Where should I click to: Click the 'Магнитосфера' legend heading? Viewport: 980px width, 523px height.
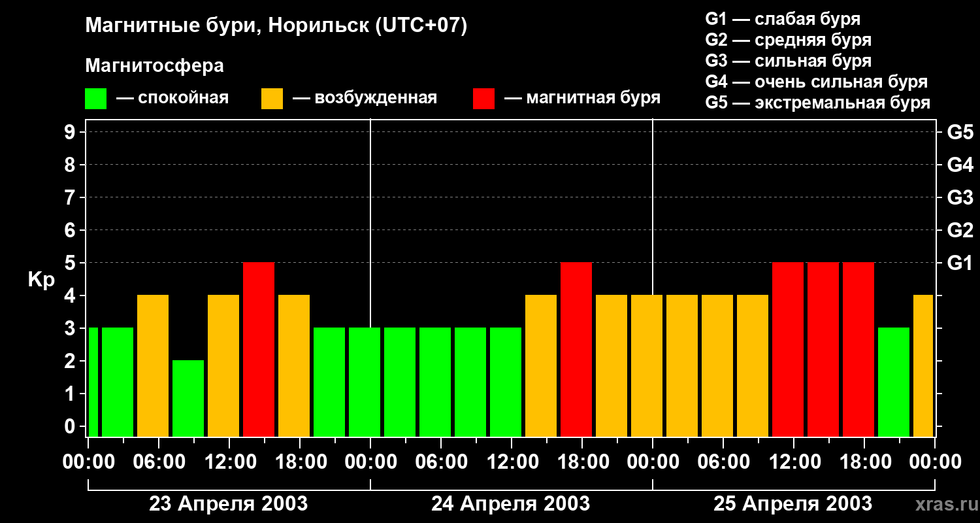pos(155,66)
